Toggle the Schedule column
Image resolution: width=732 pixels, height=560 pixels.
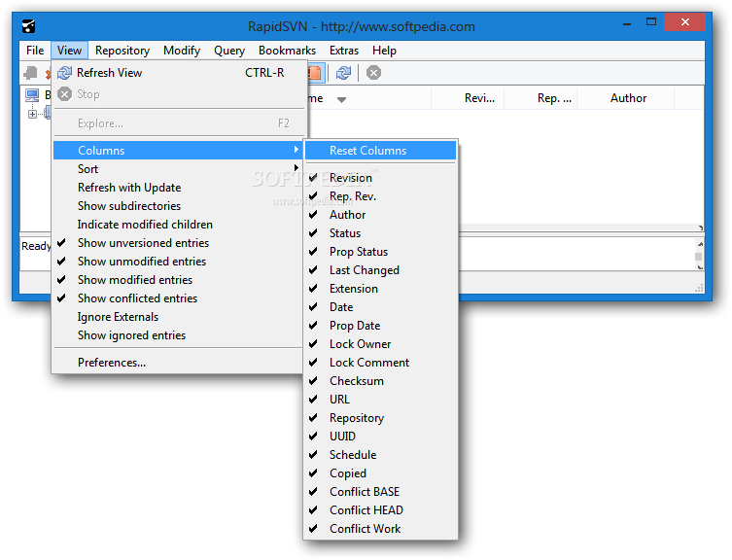380,455
